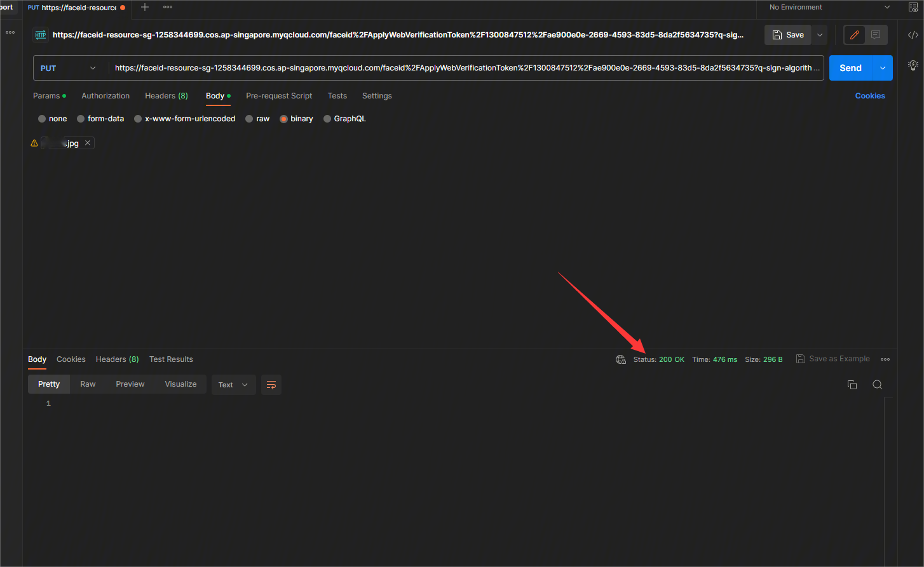Search the response using magnifier icon
This screenshot has height=567, width=924.
pos(877,385)
